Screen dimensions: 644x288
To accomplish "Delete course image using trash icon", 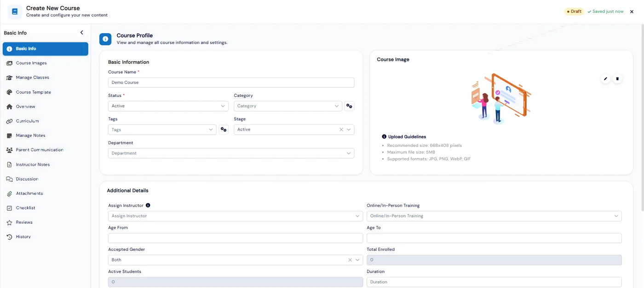I will (617, 79).
